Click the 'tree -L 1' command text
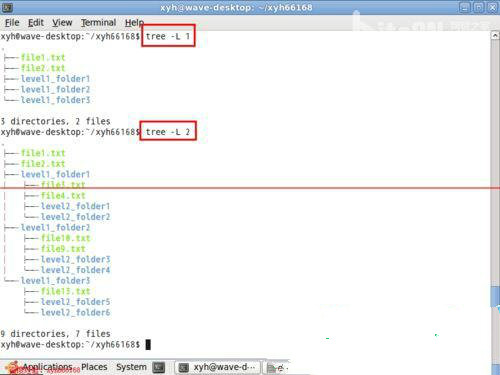Screen dimensions: 500x375 (168, 36)
